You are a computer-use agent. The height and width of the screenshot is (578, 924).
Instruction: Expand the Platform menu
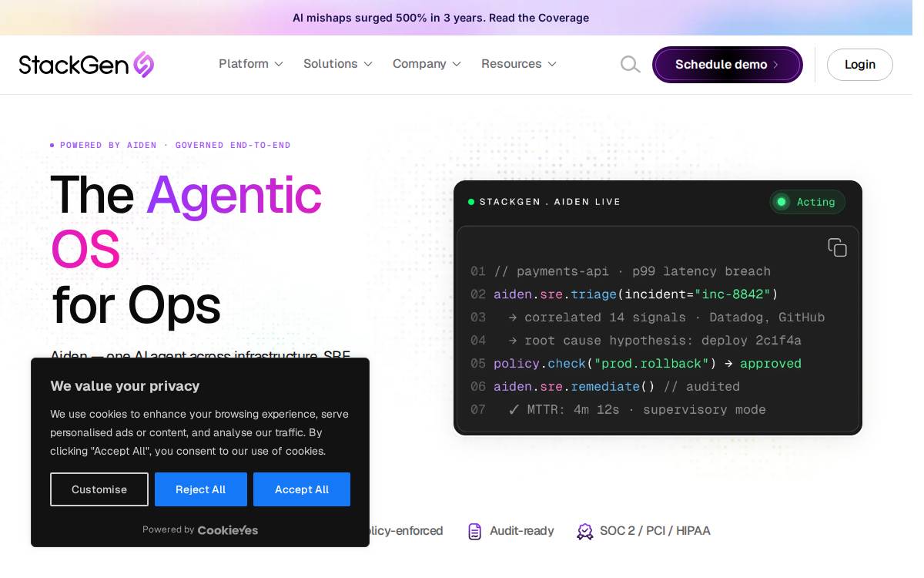(251, 64)
